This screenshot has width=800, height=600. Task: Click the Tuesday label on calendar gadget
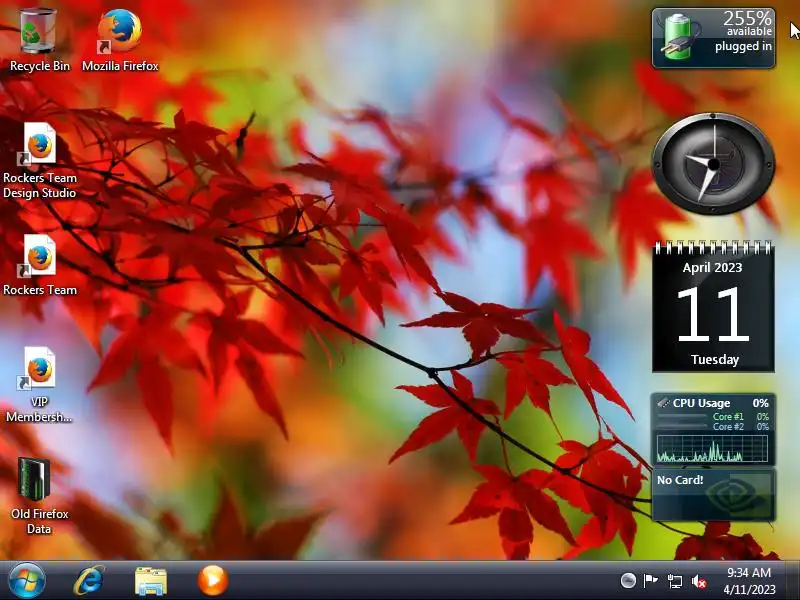click(x=715, y=360)
